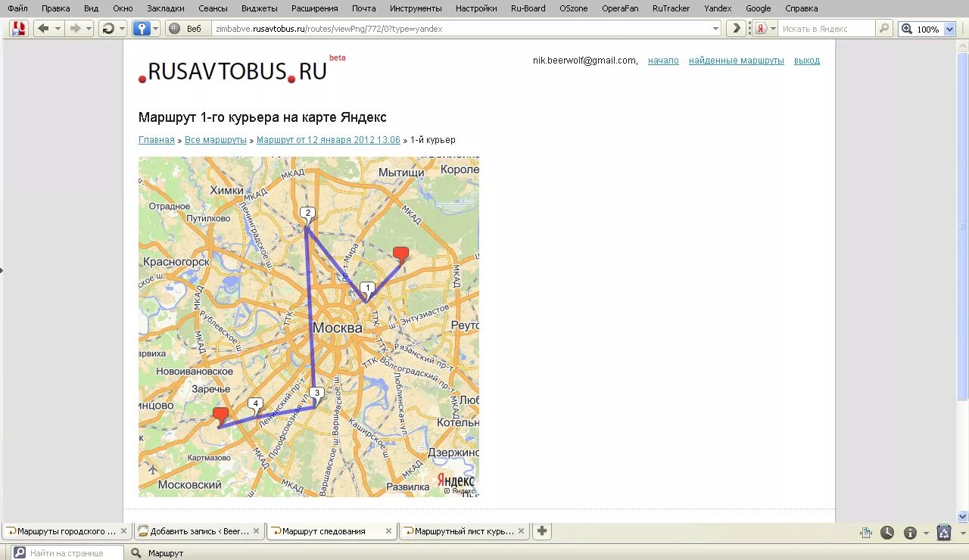Viewport: 969px width, 560px height.
Task: Click the vertical scrollbar down arrow
Action: 963,517
